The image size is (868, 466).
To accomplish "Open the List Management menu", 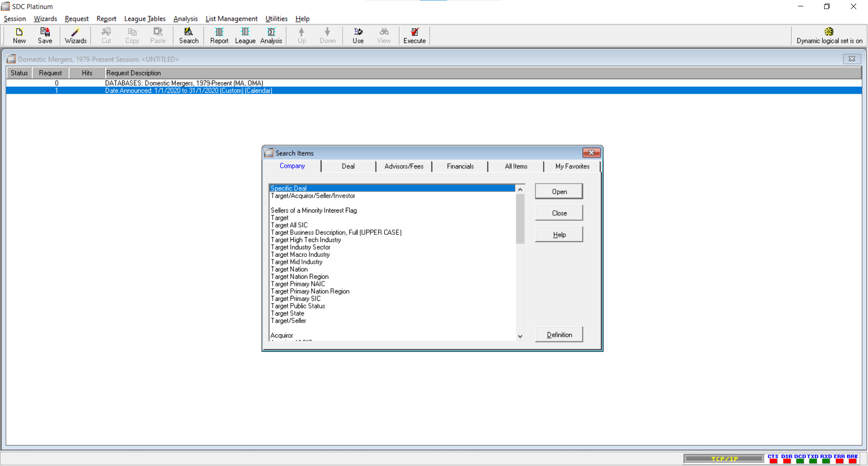I will tap(231, 19).
